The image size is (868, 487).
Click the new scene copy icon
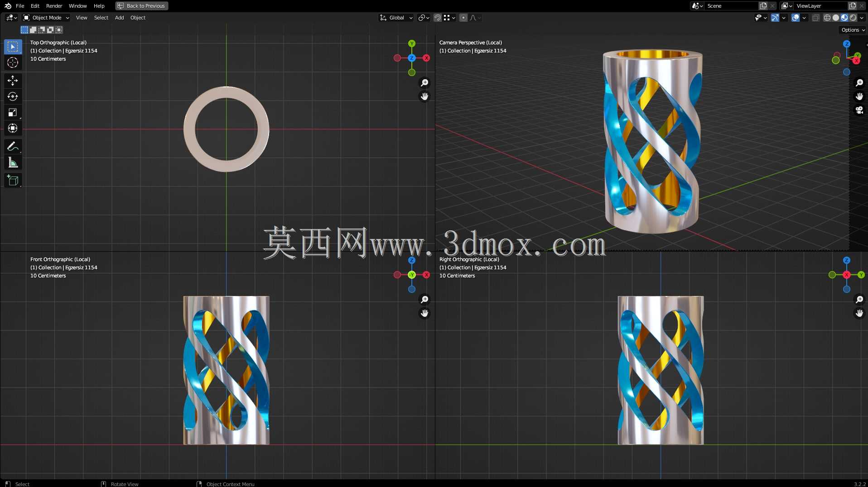click(763, 6)
